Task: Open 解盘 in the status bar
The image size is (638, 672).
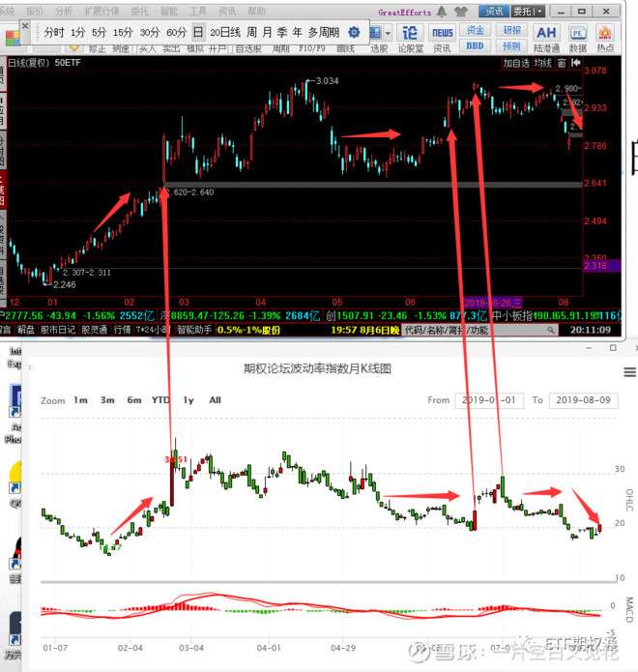Action: click(x=26, y=330)
